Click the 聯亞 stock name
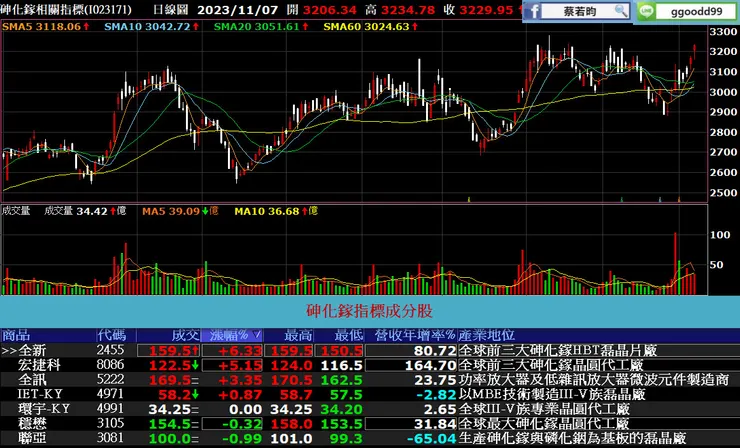Screen dimensions: 740x448 coord(32,438)
